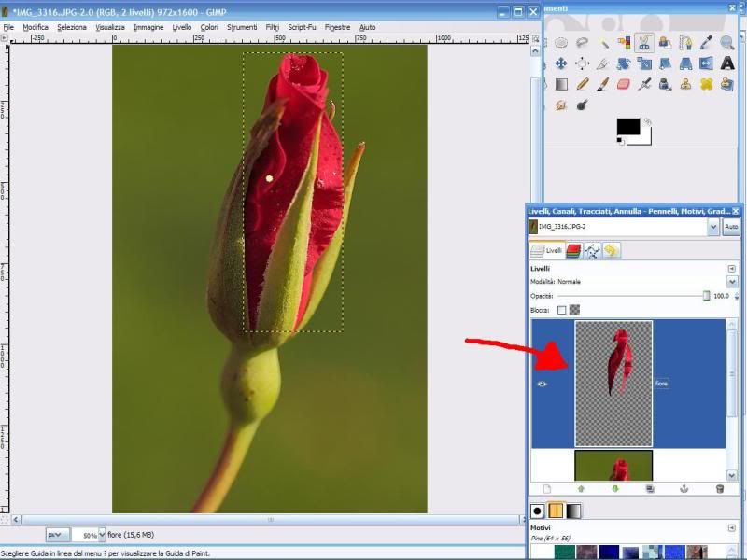Image resolution: width=747 pixels, height=560 pixels.
Task: Anchor the floating layer
Action: tap(684, 489)
